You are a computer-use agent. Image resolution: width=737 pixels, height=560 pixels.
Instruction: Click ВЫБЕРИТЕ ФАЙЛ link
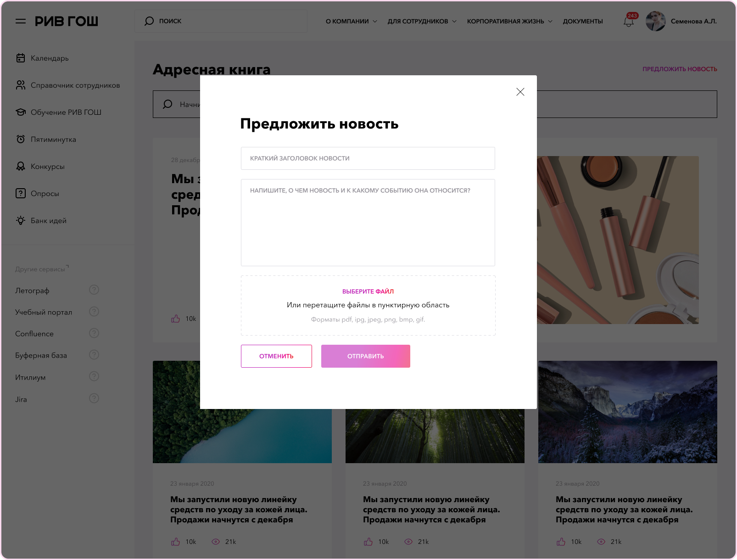click(x=368, y=291)
